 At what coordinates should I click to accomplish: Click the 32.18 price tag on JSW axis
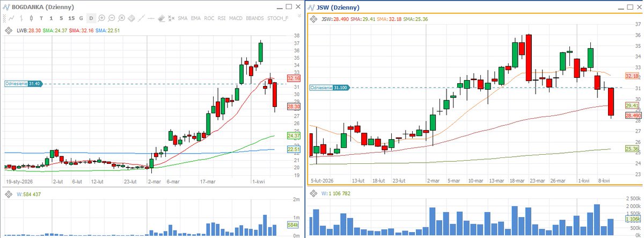632,76
